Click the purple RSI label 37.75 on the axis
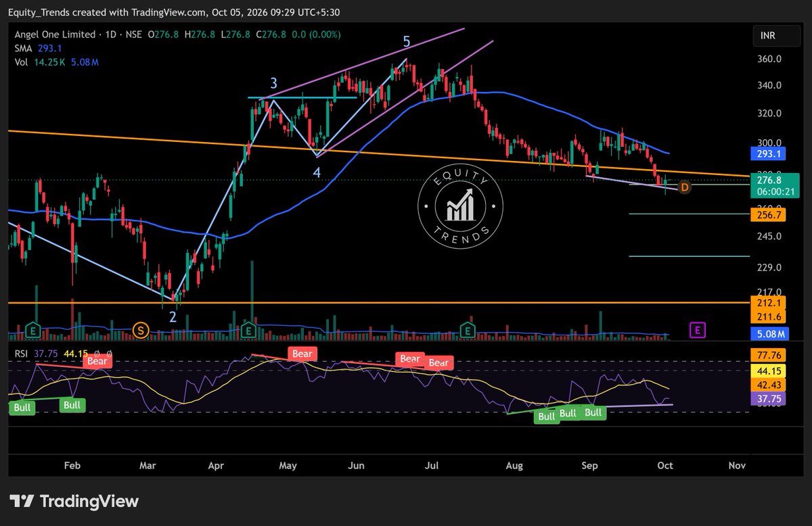 click(767, 399)
